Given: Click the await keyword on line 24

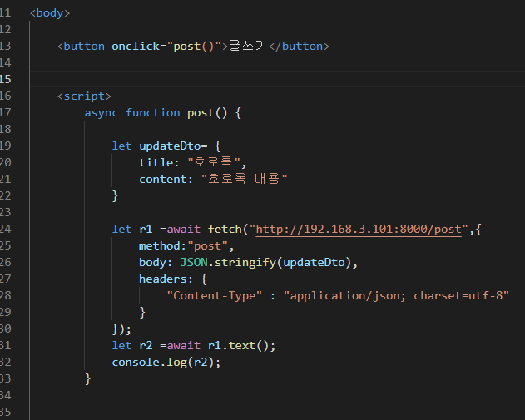Looking at the screenshot, I should pyautogui.click(x=184, y=230).
